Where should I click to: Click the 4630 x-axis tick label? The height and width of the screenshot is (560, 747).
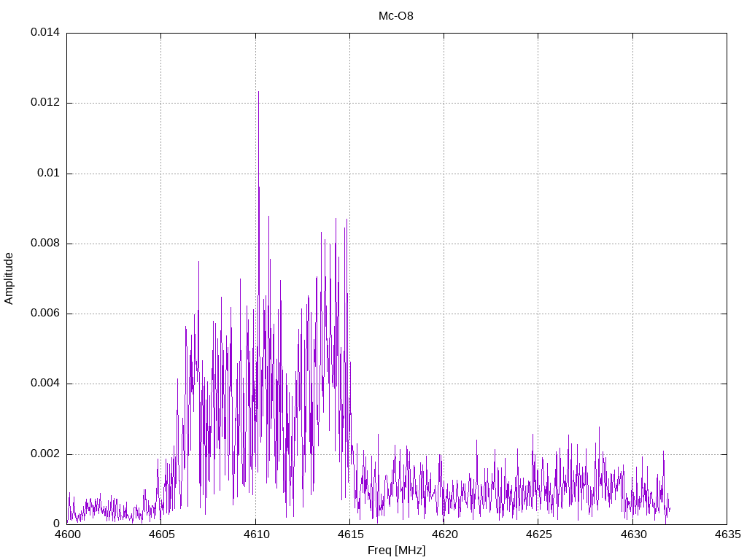click(632, 535)
